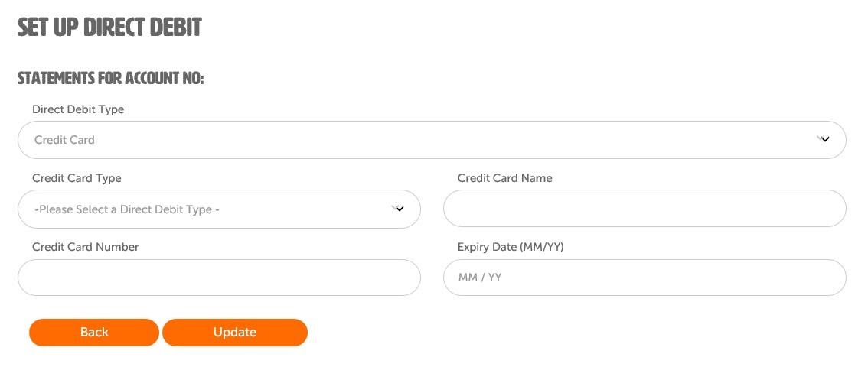Click the 'Direct Debit Type' label
The height and width of the screenshot is (367, 868).
coord(78,109)
